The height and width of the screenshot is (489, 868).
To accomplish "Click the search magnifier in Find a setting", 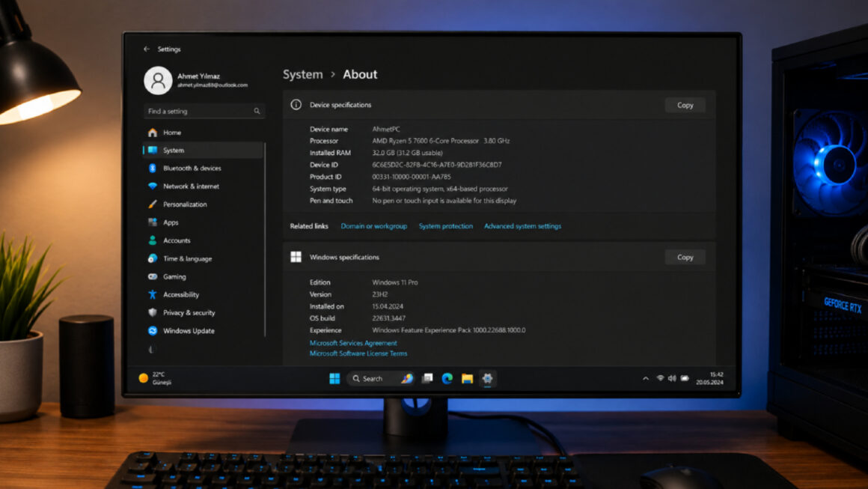I will pos(257,112).
